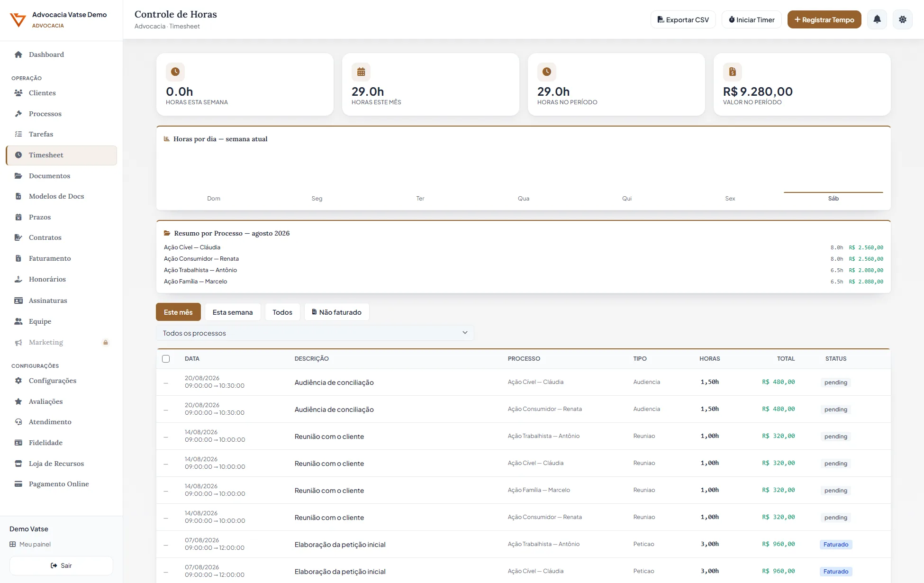This screenshot has height=583, width=924.
Task: Click the Ação Família — Marcelo summary row
Action: [524, 282]
